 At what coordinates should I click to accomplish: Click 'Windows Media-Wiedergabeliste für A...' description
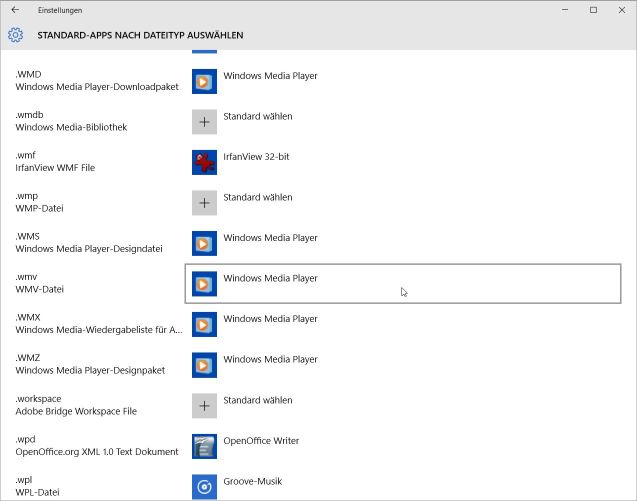coord(99,330)
